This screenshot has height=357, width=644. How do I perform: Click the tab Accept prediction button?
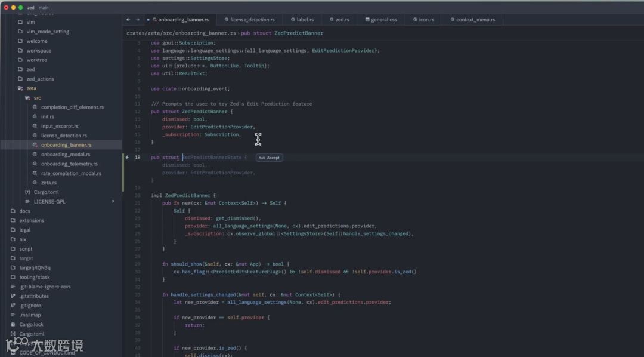pos(269,158)
